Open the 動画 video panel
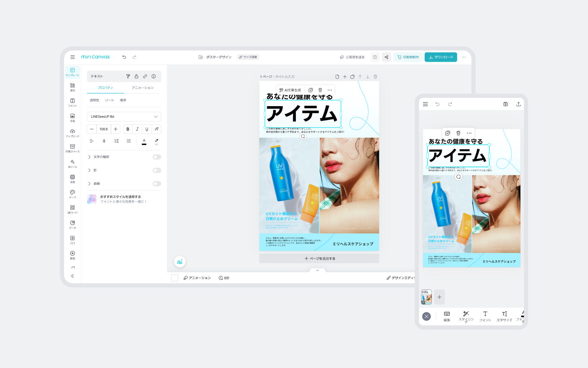Screen dimensions: 588x368 point(72,255)
